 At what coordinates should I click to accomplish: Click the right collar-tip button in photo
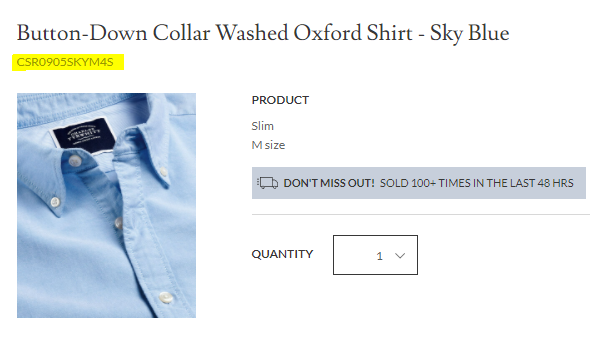(x=163, y=172)
